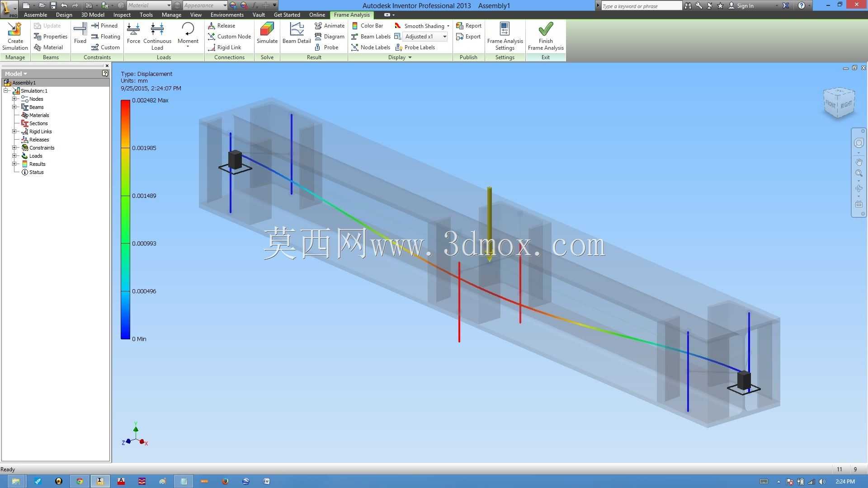Add a Floating constraint
The image size is (868, 488).
click(x=106, y=37)
